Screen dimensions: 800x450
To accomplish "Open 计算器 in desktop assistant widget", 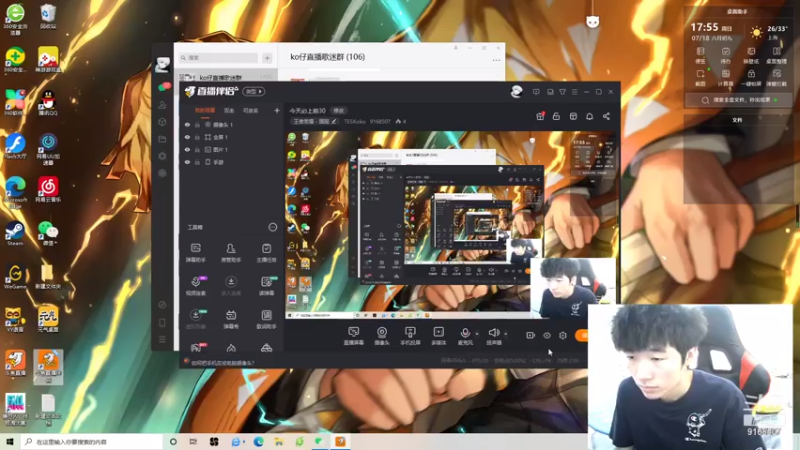I will pyautogui.click(x=726, y=77).
